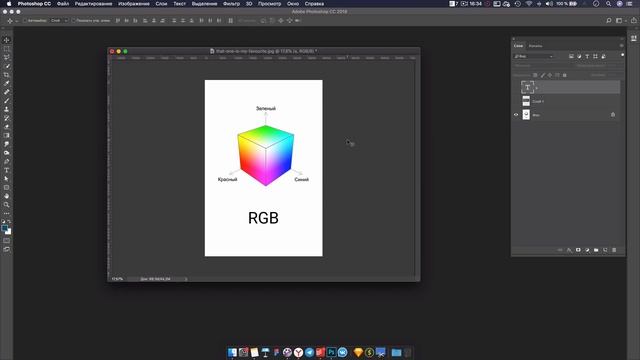Click the delete layer trash icon
Viewport: 640px width, 360px height.
[x=614, y=250]
